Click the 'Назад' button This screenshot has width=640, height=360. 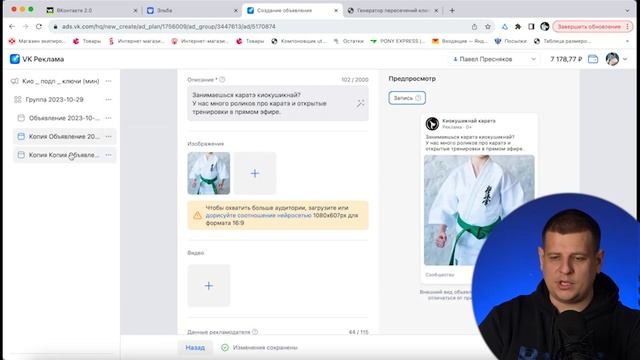tap(195, 348)
